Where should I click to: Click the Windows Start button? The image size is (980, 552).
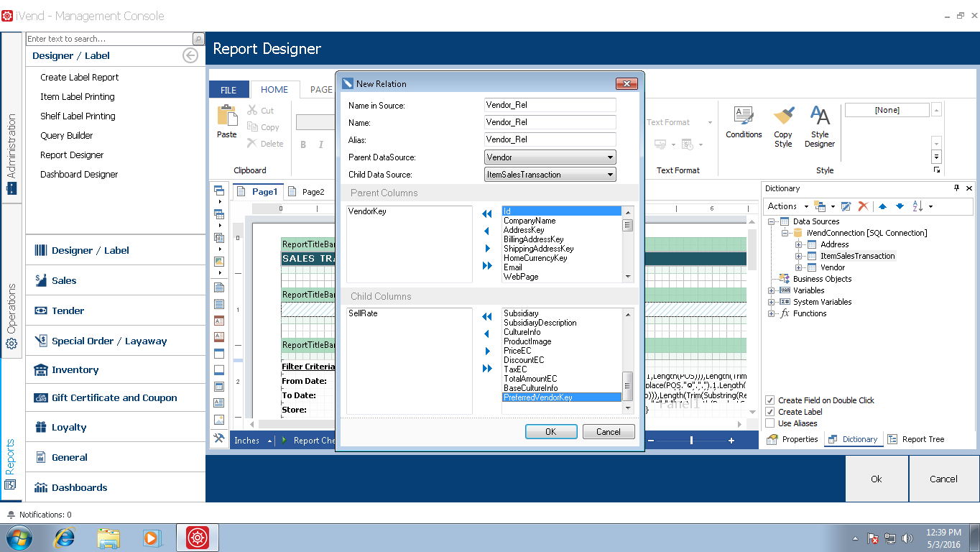point(18,537)
